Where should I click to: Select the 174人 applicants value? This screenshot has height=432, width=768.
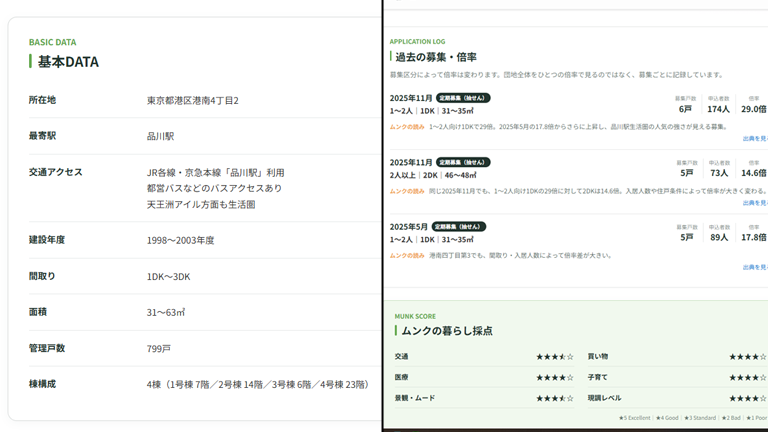[x=718, y=109]
